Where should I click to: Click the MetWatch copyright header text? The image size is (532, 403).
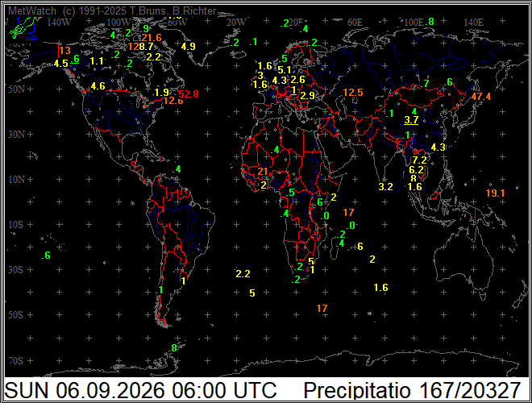pyautogui.click(x=112, y=10)
